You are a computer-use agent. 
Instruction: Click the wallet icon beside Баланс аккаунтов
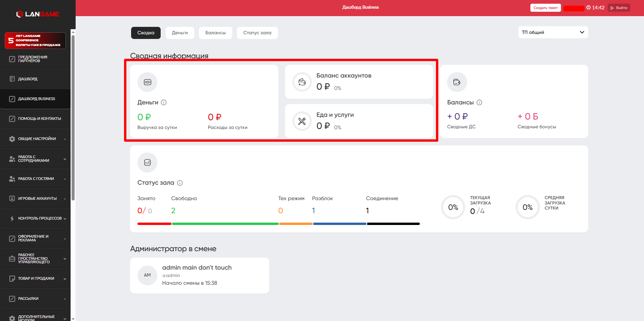tap(302, 82)
